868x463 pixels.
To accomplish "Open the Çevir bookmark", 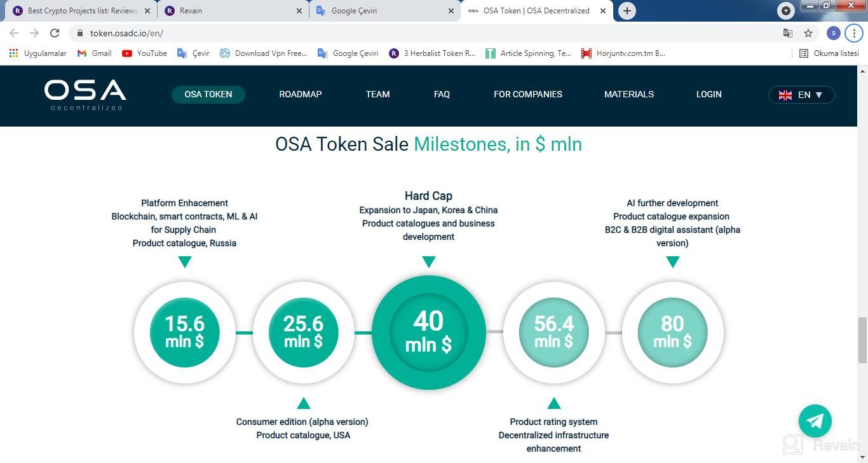I will click(x=193, y=53).
